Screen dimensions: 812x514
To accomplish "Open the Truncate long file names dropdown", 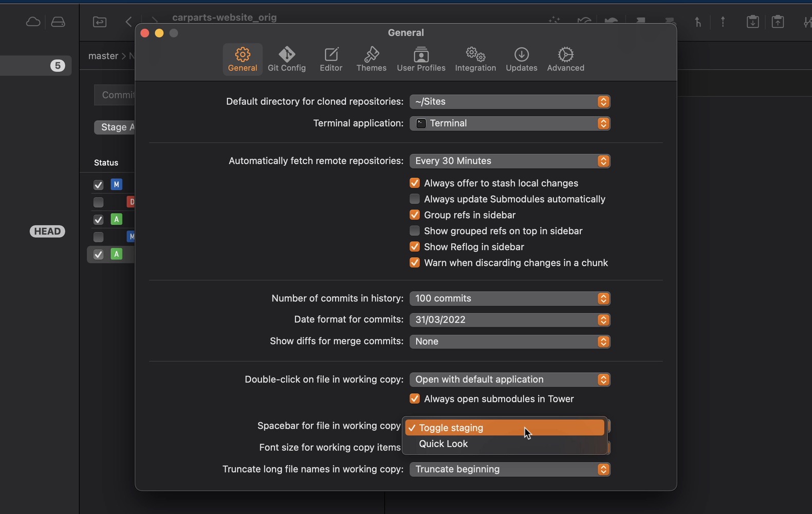I will [x=509, y=469].
